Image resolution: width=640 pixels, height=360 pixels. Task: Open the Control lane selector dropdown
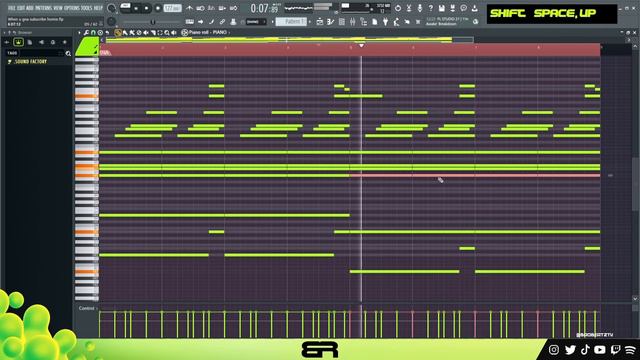(x=87, y=308)
